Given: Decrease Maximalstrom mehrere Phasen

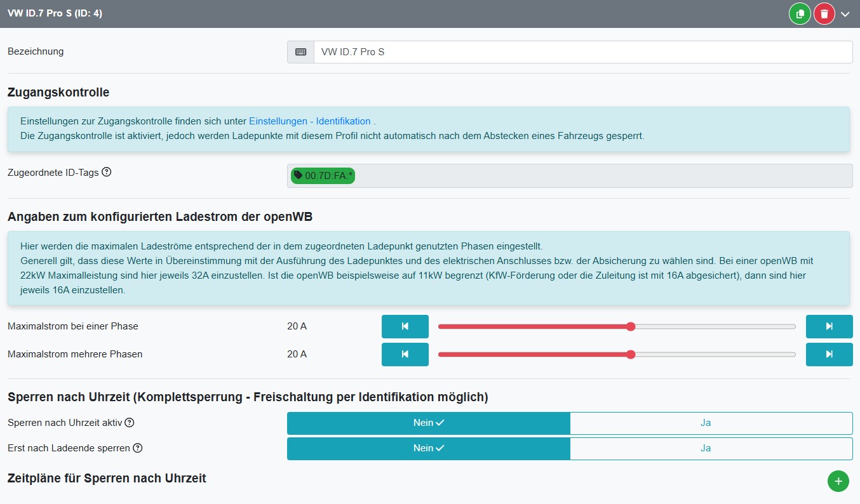Looking at the screenshot, I should pyautogui.click(x=405, y=354).
